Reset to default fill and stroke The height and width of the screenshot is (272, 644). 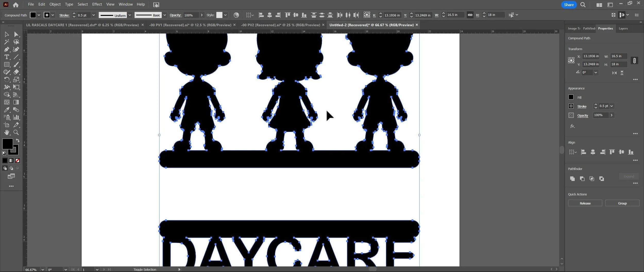[4, 153]
